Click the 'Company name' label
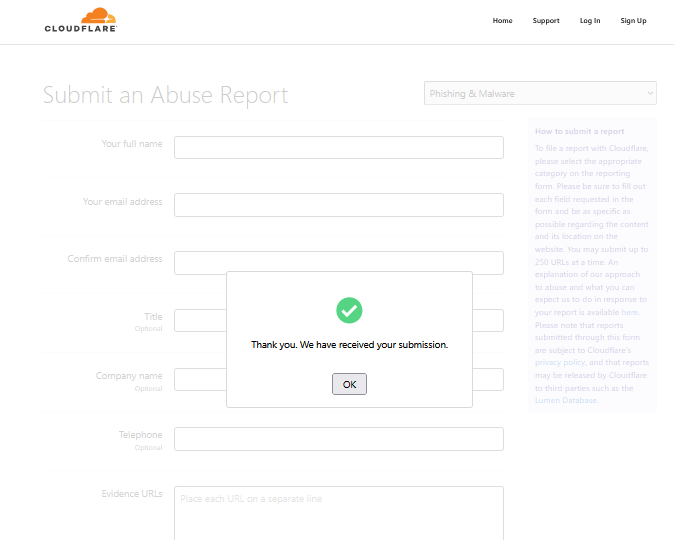Viewport: 674px width, 540px height. (x=129, y=376)
